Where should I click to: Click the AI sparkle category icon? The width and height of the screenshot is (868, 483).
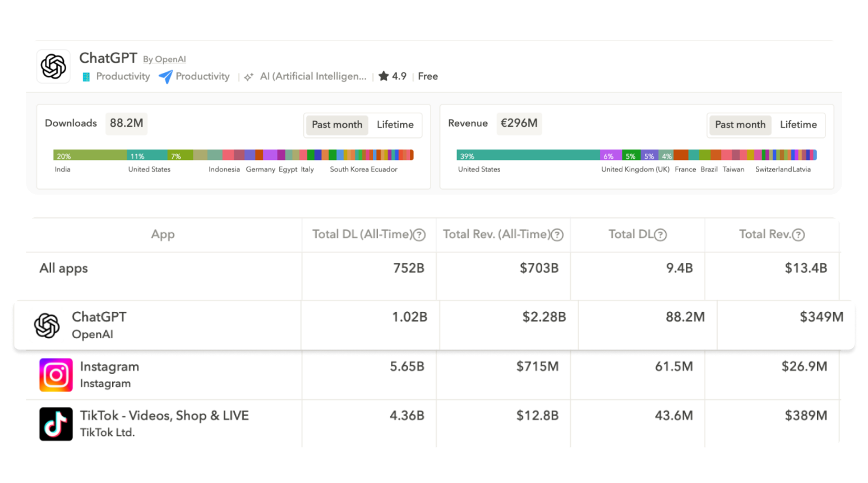pyautogui.click(x=248, y=77)
